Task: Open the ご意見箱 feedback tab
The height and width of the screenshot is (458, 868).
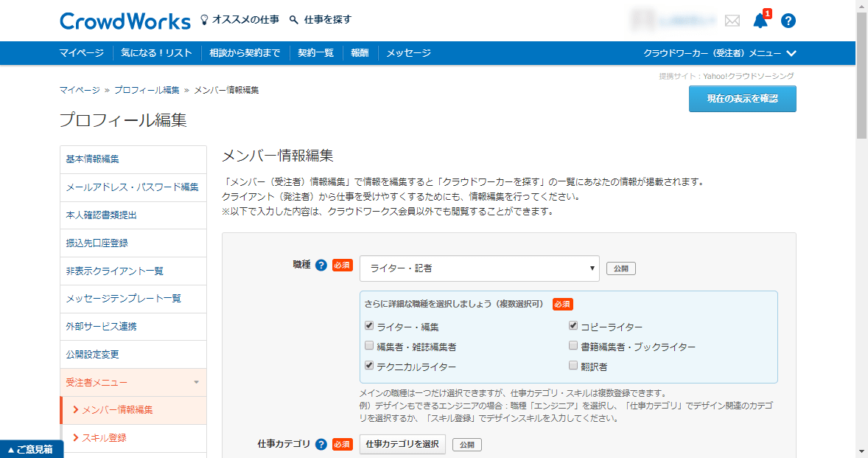Action: coord(32,449)
